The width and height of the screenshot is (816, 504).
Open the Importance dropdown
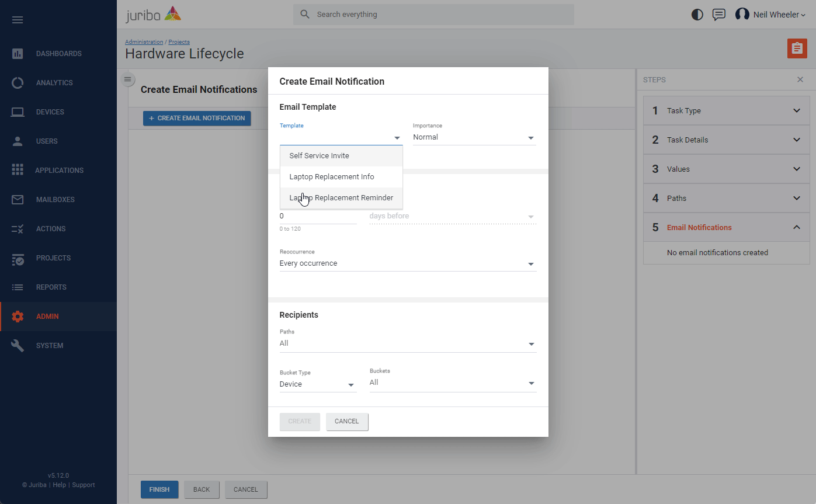474,138
